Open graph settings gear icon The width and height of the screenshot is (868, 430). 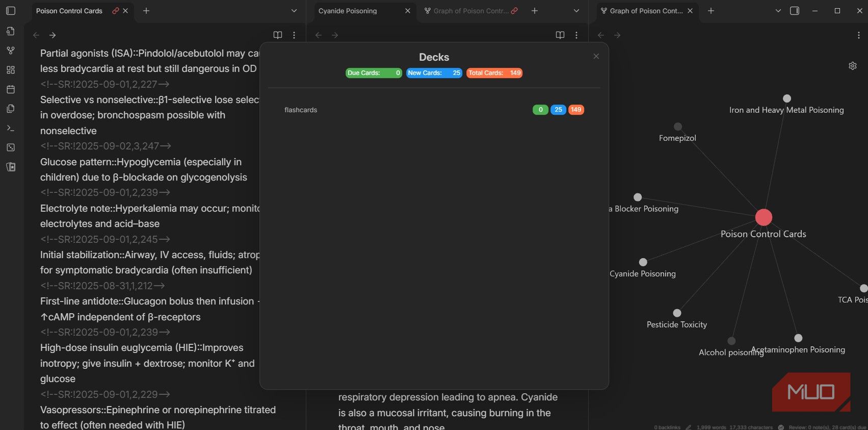[x=853, y=66]
